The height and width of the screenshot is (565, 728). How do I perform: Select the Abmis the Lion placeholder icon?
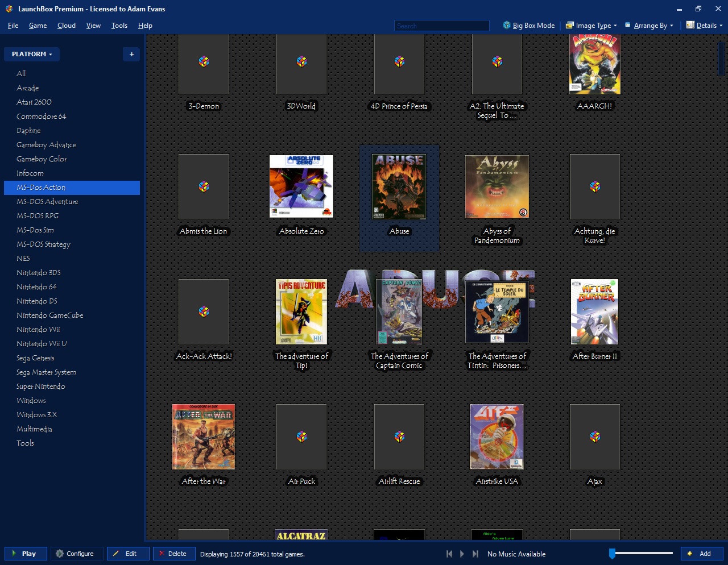[204, 186]
